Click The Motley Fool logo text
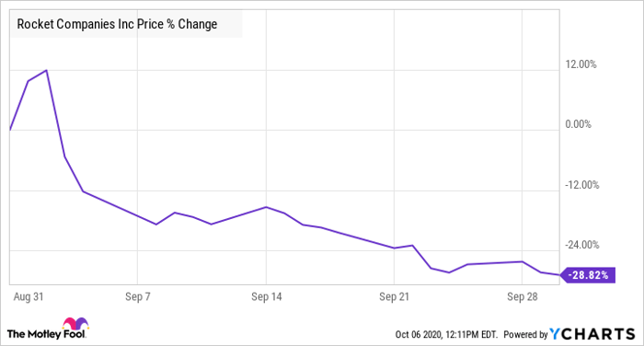Image resolution: width=644 pixels, height=346 pixels. pyautogui.click(x=46, y=334)
